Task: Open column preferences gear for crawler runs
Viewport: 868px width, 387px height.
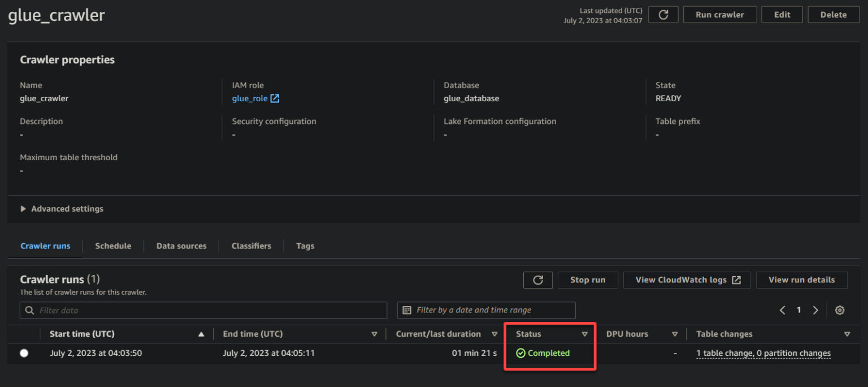Action: pyautogui.click(x=840, y=310)
